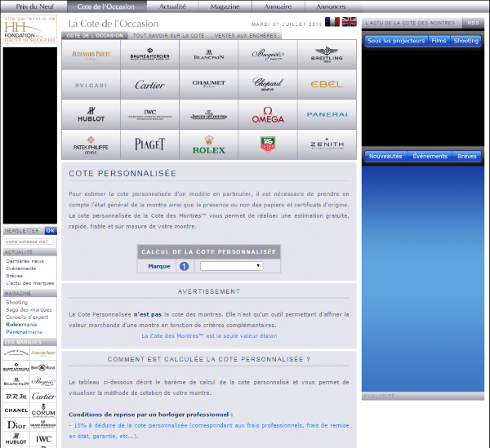The width and height of the screenshot is (490, 448).
Task: Open the A. Lange & Söhne sidebar logo
Action: pos(16,353)
